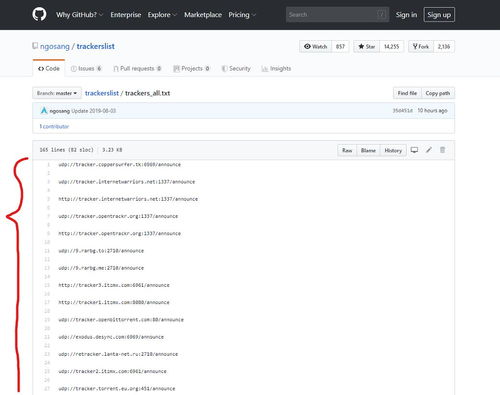Select the udp tracker.internetwarriors.net line
500x395 pixels.
[127, 182]
